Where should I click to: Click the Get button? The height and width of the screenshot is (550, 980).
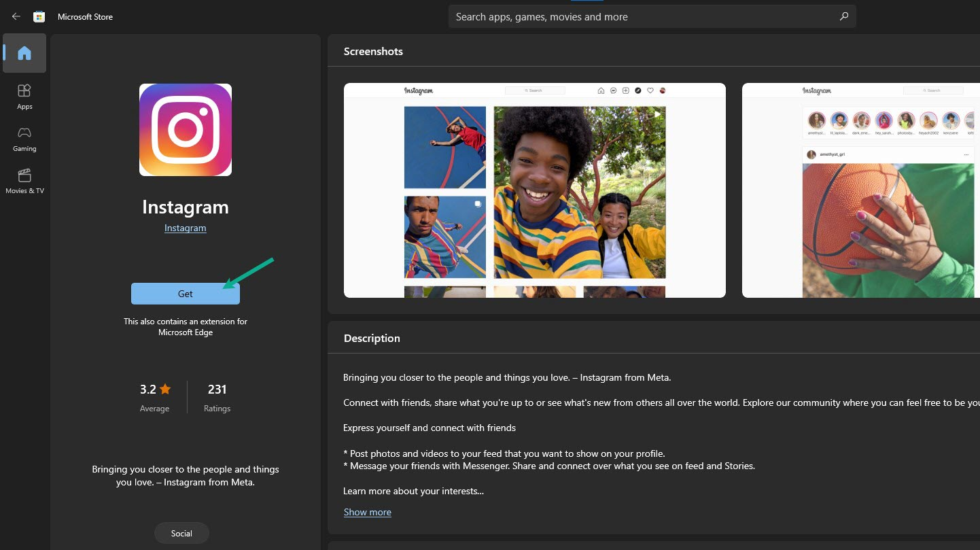186,294
